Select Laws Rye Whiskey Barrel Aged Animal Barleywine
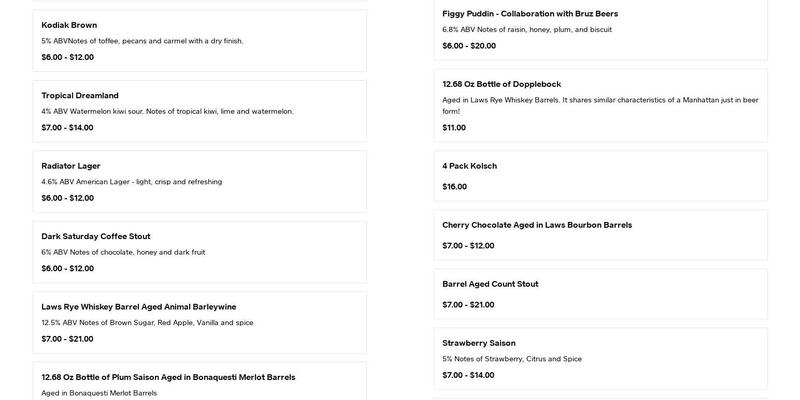800x400 pixels. (139, 307)
